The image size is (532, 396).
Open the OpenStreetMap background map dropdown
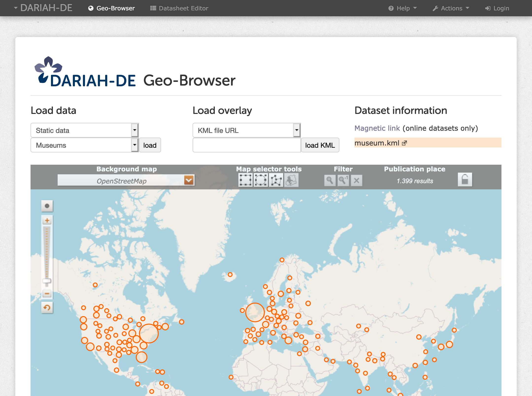point(126,180)
